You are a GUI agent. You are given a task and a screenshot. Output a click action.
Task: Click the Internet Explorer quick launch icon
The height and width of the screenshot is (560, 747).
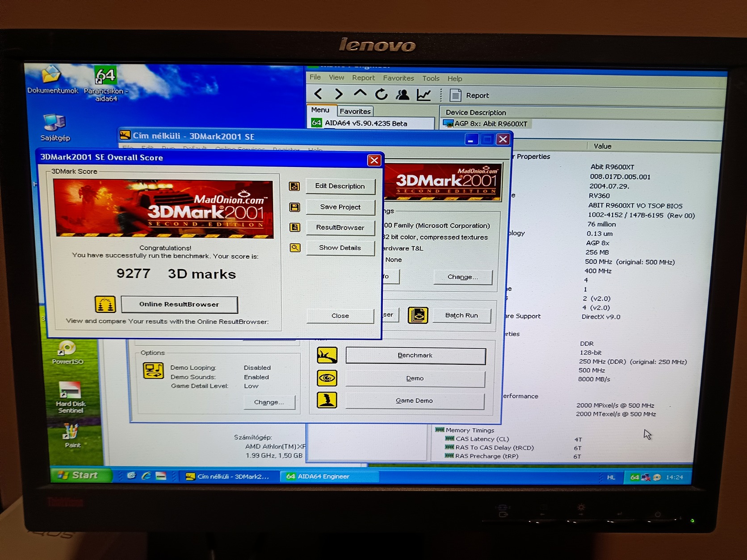click(x=146, y=476)
